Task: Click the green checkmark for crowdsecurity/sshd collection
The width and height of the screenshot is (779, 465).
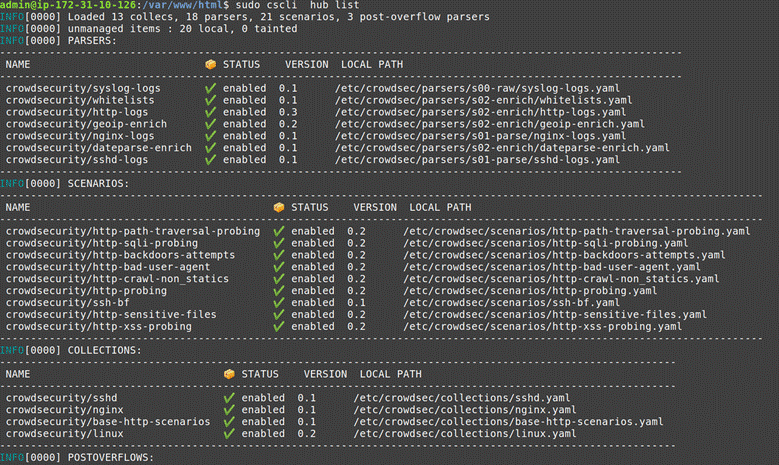Action: (x=230, y=398)
